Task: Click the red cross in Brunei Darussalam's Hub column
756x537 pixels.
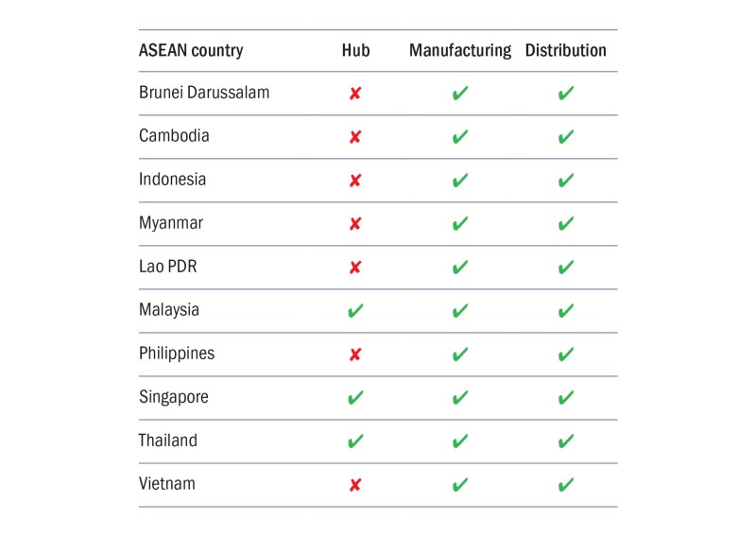Action: click(355, 94)
